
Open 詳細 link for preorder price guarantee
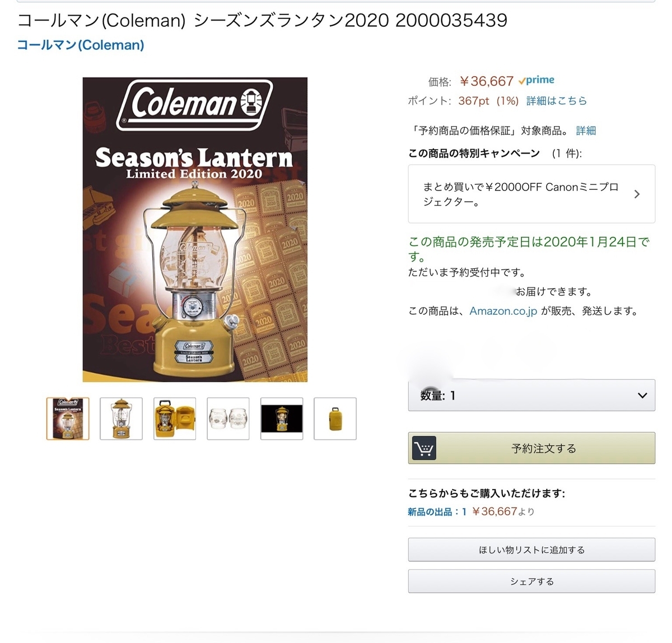(x=586, y=131)
